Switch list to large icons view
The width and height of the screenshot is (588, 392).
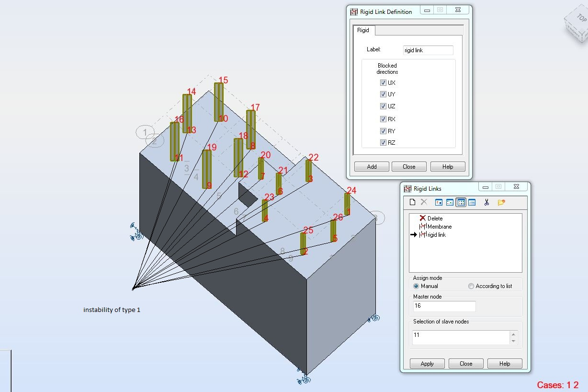(x=439, y=202)
